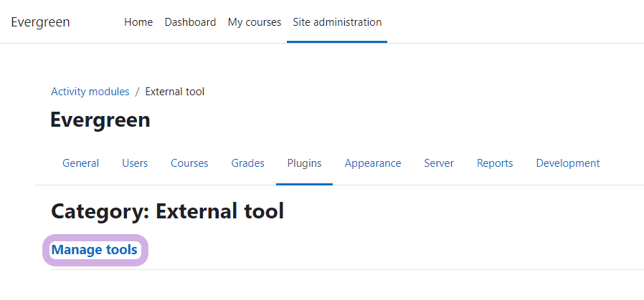Click the large Evergreen page title

click(100, 120)
